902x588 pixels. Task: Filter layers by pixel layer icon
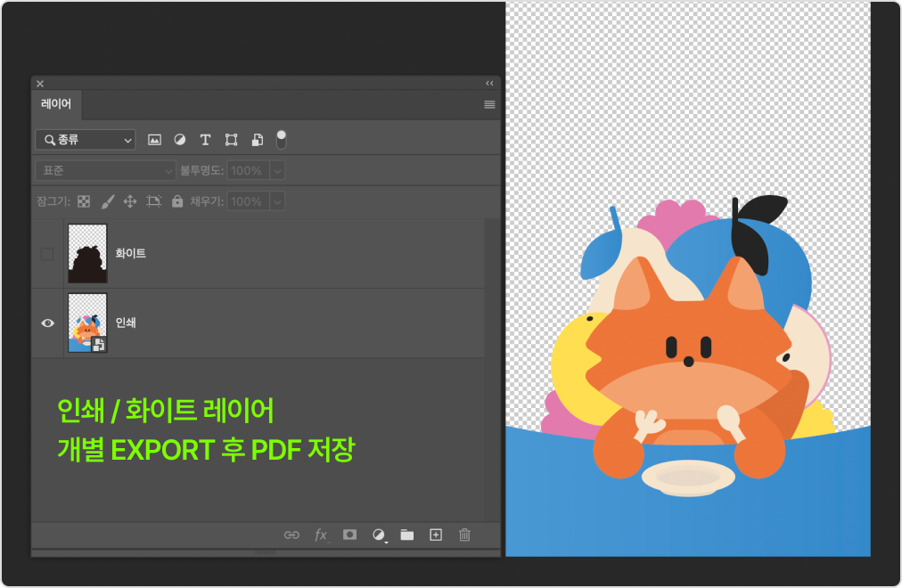154,140
